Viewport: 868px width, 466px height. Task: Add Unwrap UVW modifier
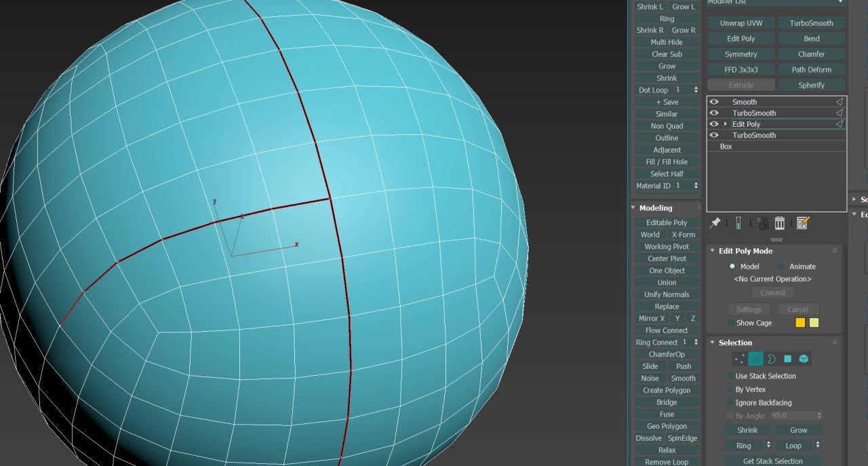(x=741, y=23)
